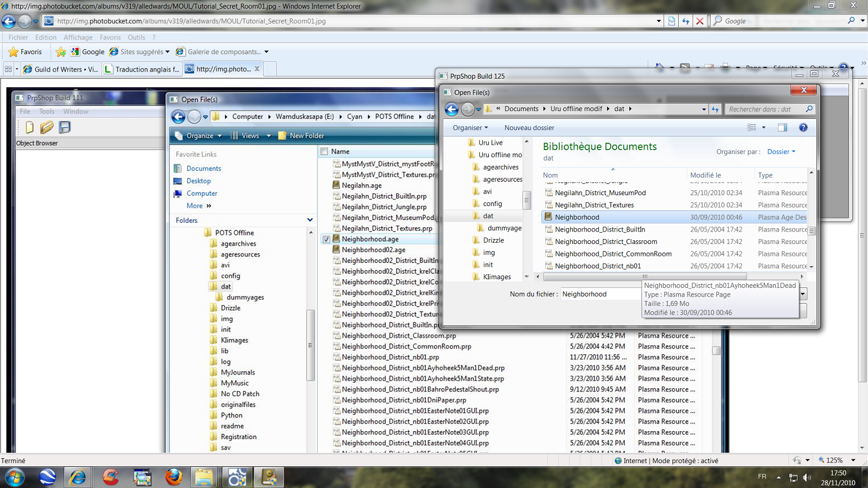Click the New file icon in PrpShop 111

coord(29,127)
